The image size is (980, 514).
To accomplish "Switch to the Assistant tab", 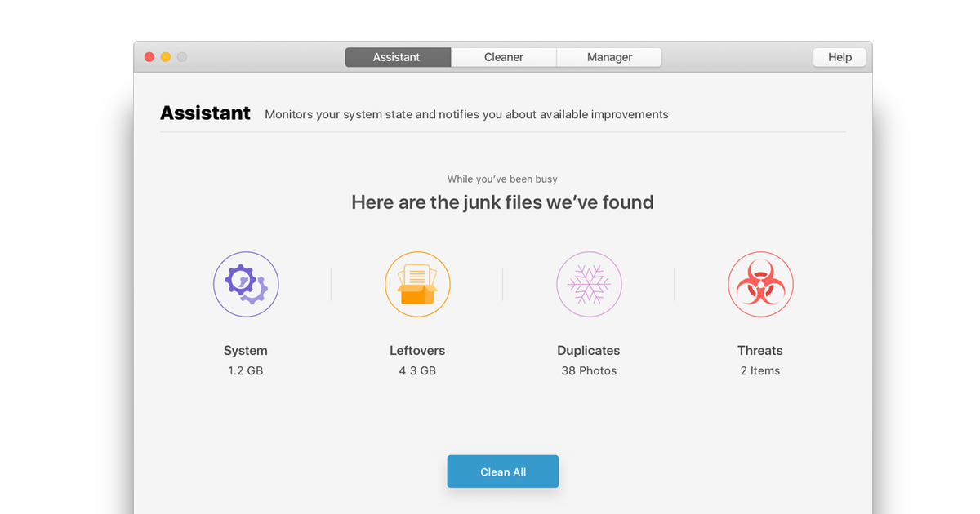I will [x=397, y=57].
